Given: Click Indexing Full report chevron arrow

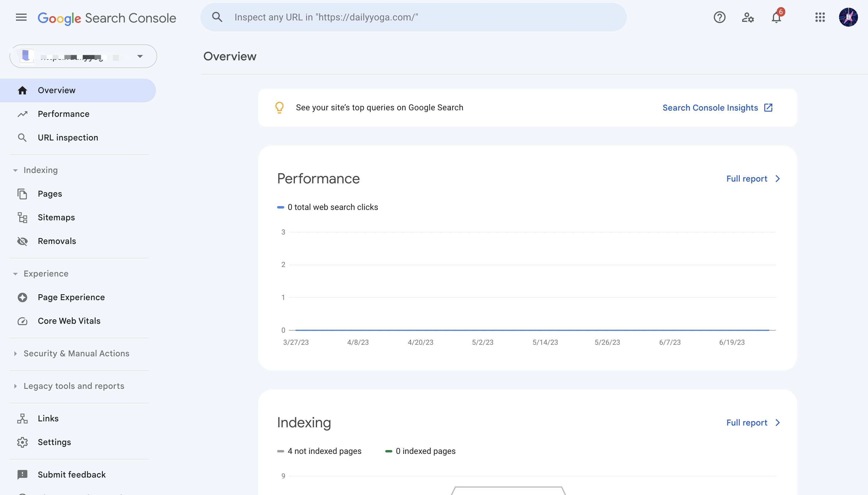Looking at the screenshot, I should (x=778, y=422).
